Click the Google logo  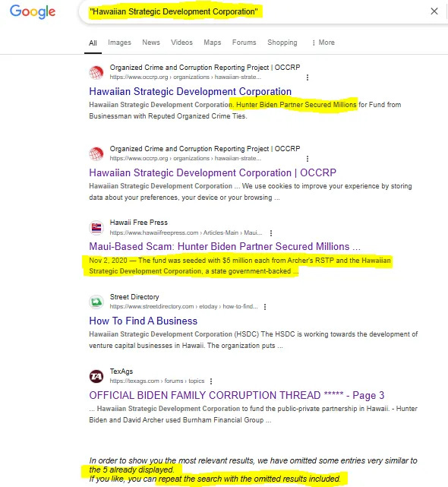pyautogui.click(x=33, y=12)
